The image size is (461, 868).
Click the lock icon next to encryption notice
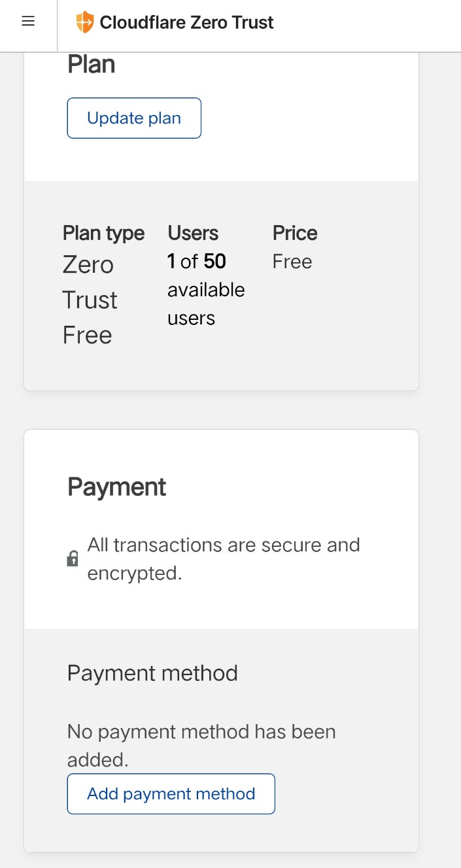point(73,558)
